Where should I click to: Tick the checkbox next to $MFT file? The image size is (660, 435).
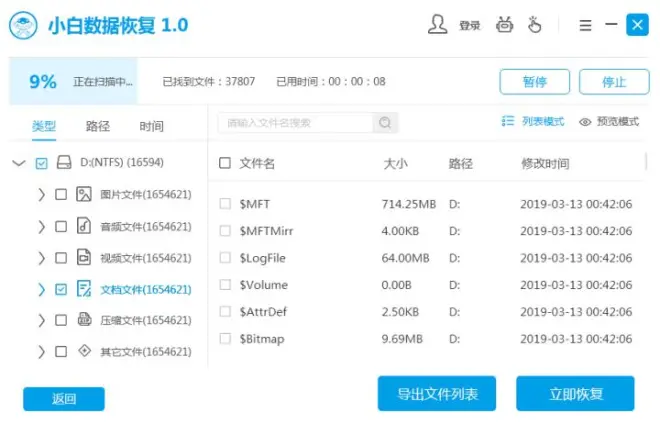(225, 204)
